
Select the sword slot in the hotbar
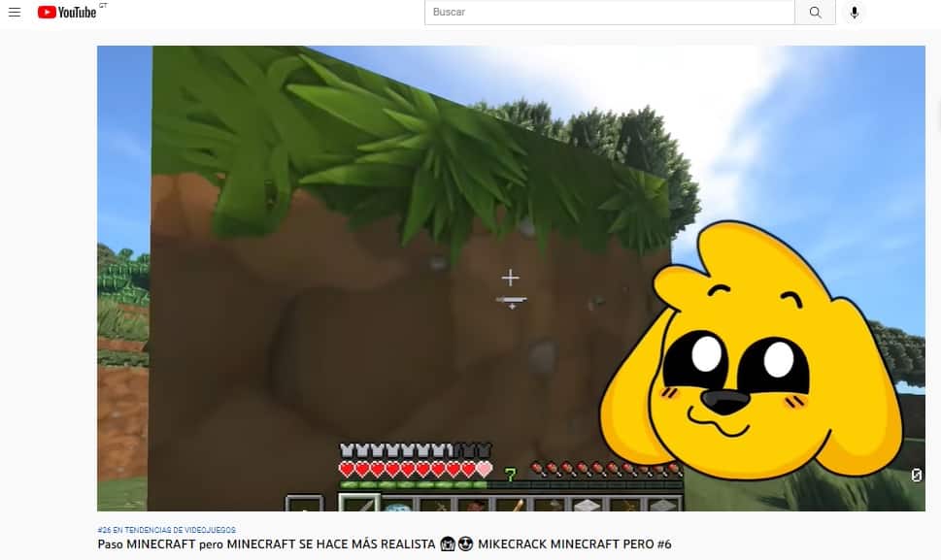click(358, 504)
